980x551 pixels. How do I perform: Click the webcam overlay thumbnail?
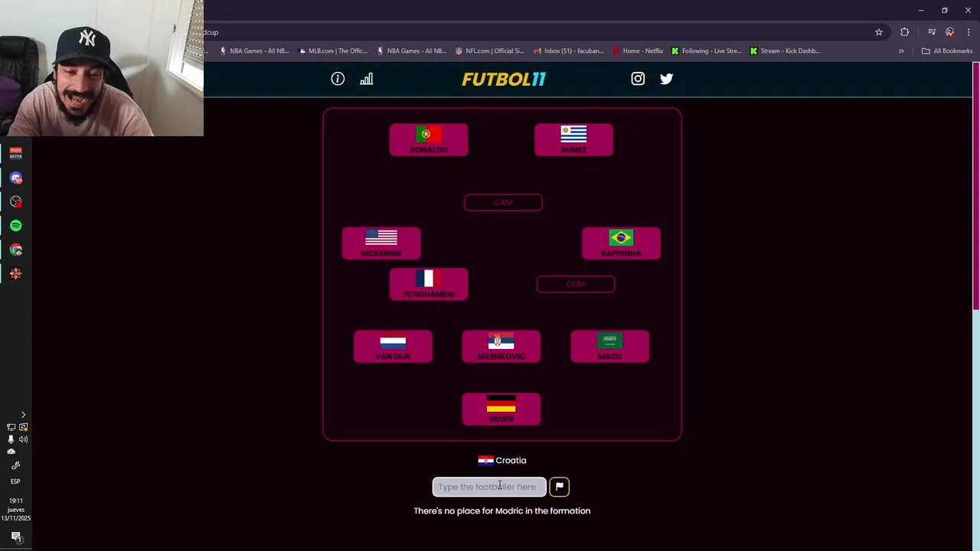click(102, 68)
